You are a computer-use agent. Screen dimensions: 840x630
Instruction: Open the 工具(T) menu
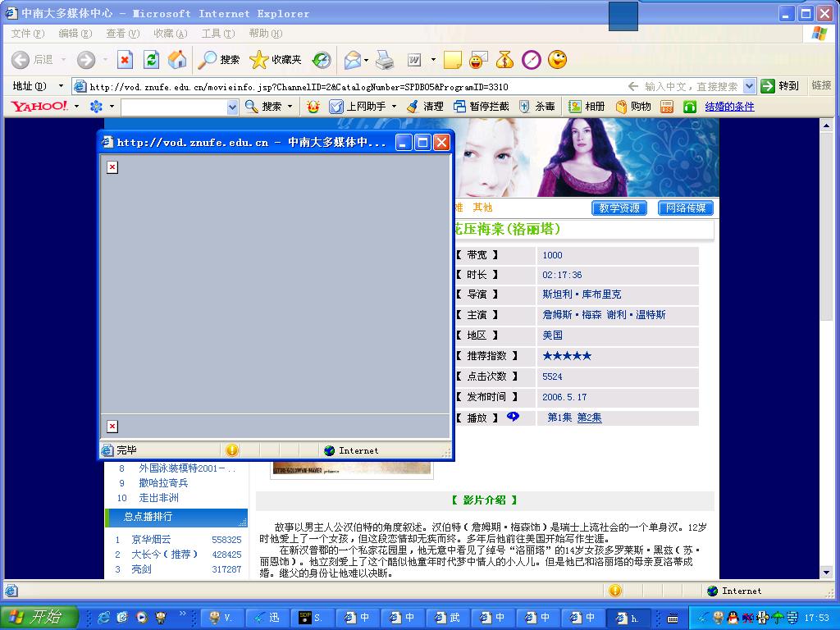[218, 33]
